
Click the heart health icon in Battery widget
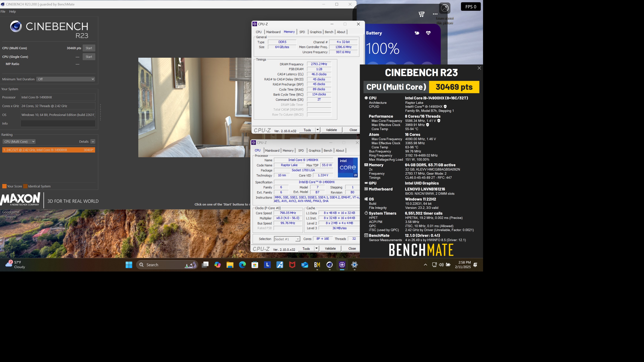pyautogui.click(x=428, y=33)
